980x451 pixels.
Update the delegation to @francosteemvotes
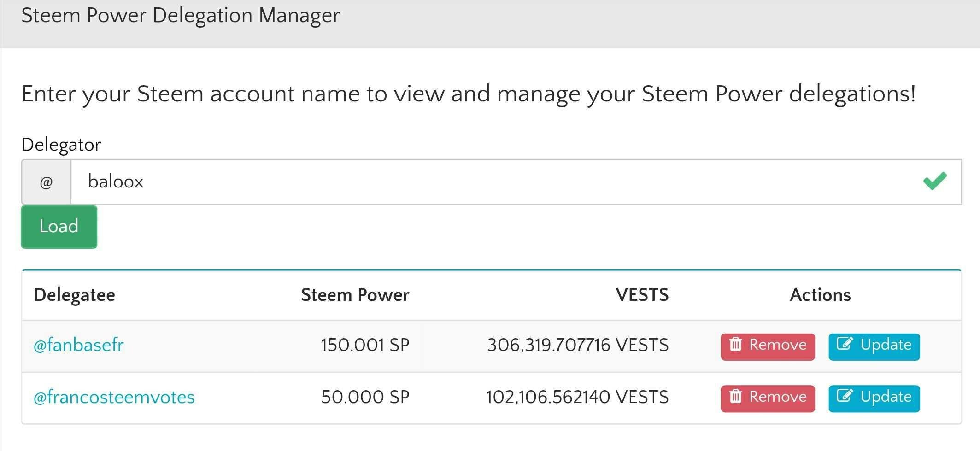pyautogui.click(x=874, y=398)
